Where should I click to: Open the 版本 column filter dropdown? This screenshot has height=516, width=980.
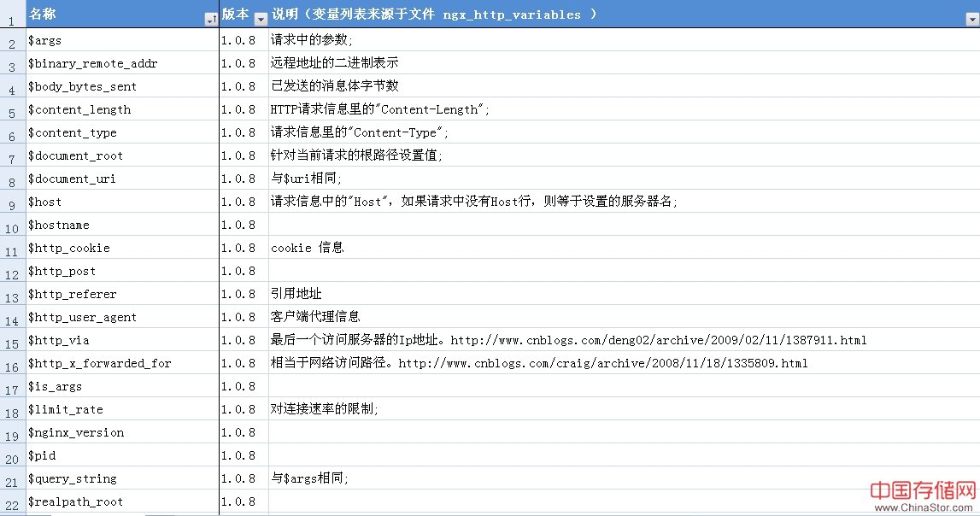click(x=261, y=19)
